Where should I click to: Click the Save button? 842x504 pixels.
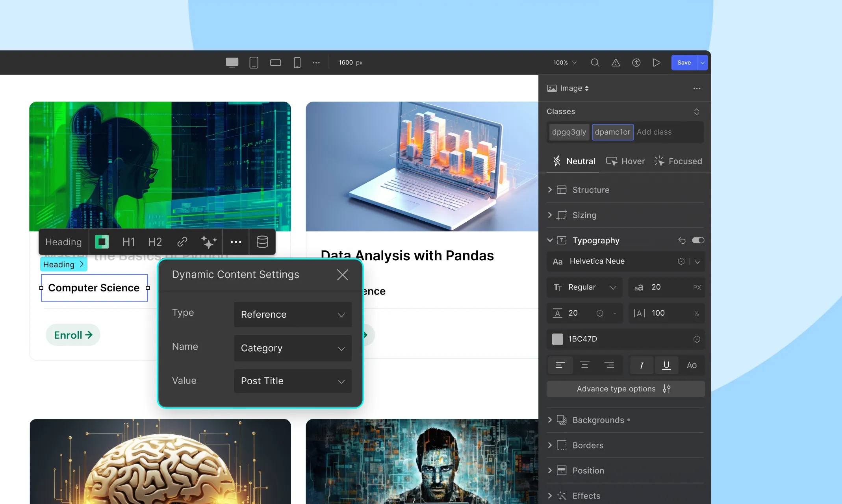(684, 63)
